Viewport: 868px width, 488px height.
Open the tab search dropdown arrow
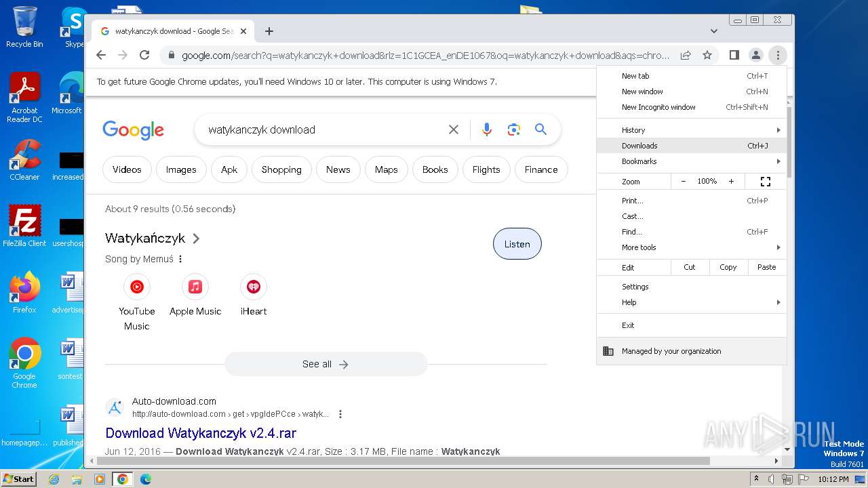tap(714, 31)
